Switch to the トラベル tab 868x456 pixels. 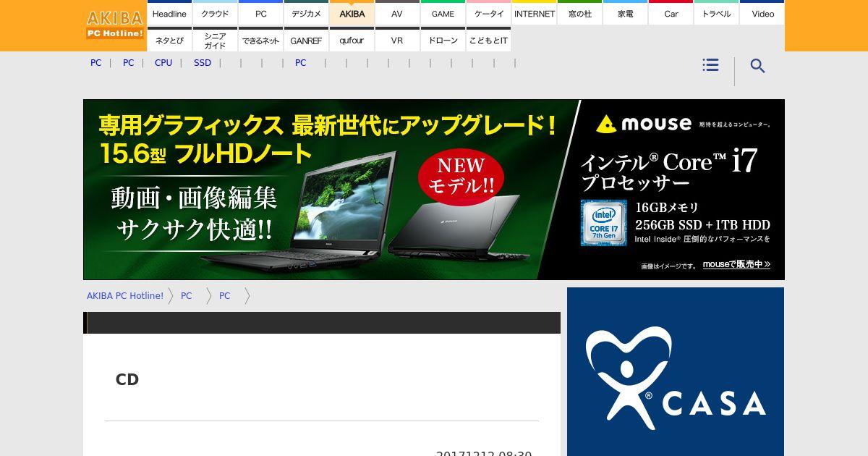click(717, 14)
